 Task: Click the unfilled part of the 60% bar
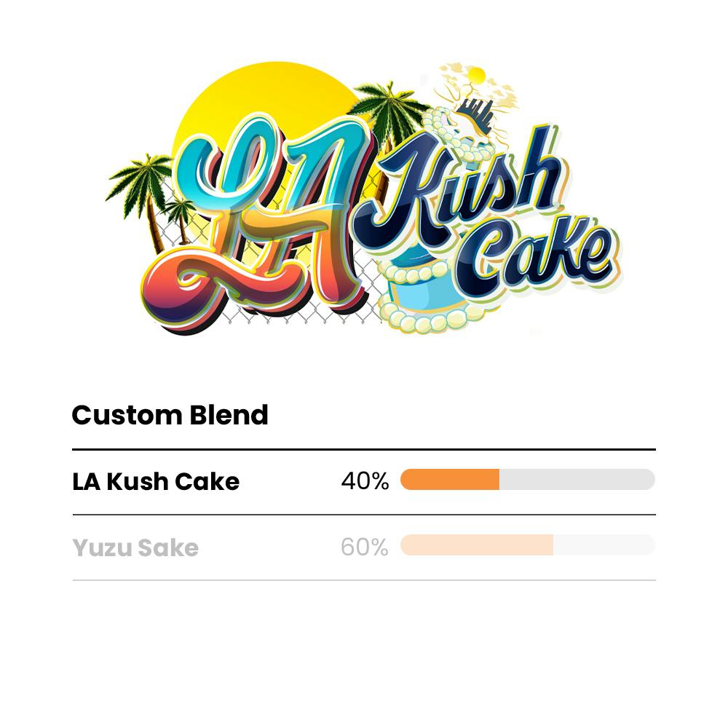coord(604,545)
